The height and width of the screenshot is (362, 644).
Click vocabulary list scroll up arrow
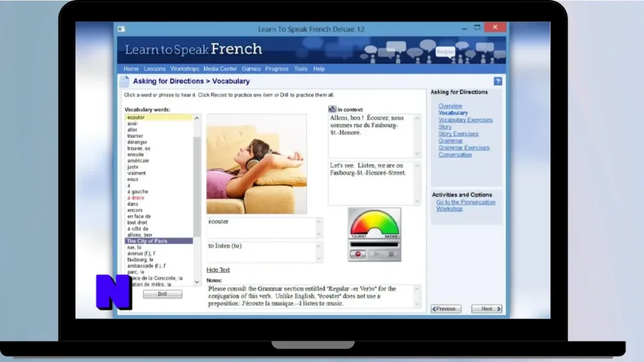point(197,118)
